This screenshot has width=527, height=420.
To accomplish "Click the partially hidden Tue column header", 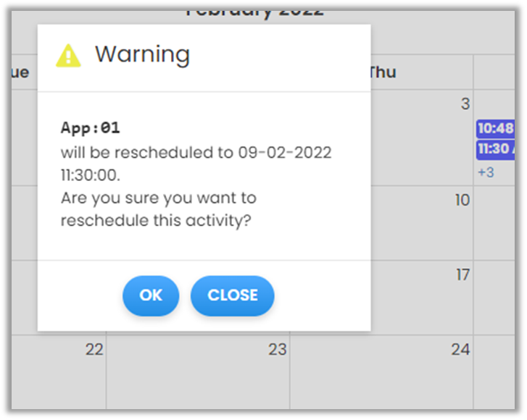I will [20, 72].
